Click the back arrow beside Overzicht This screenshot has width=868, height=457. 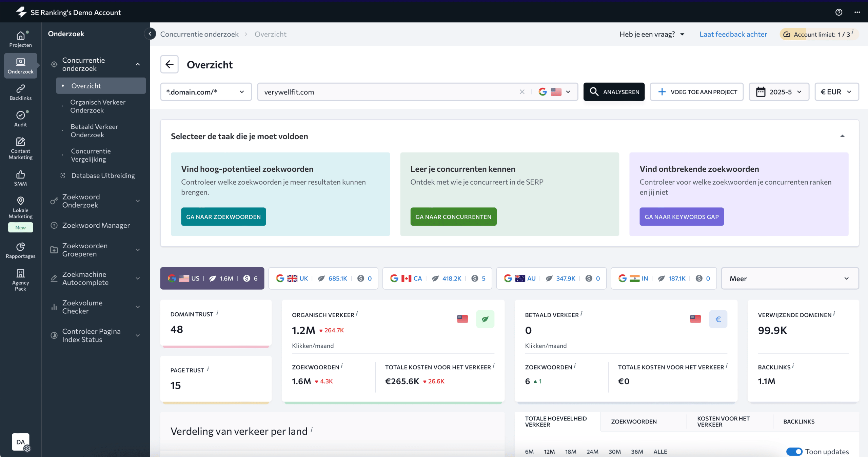click(170, 64)
